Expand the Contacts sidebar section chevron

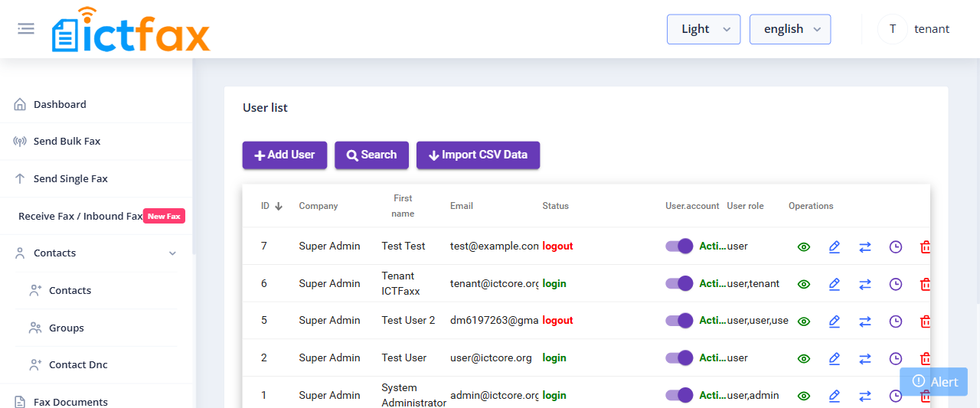coord(172,253)
